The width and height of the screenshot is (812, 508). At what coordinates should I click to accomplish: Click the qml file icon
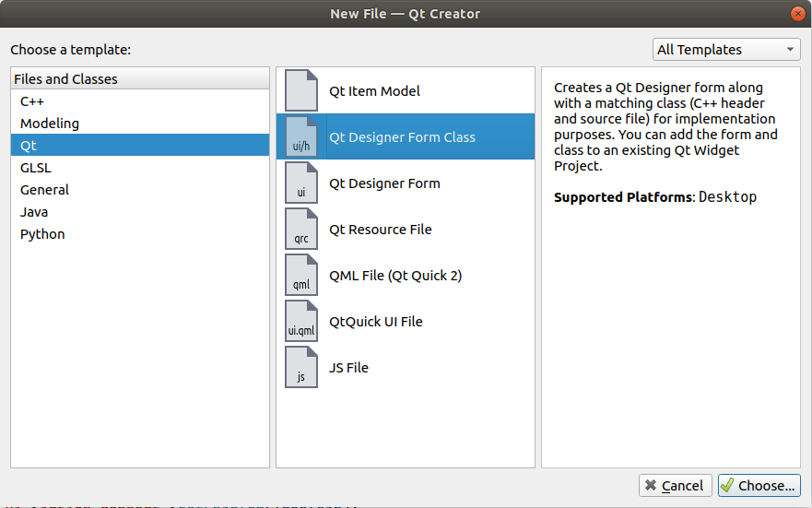tap(301, 275)
